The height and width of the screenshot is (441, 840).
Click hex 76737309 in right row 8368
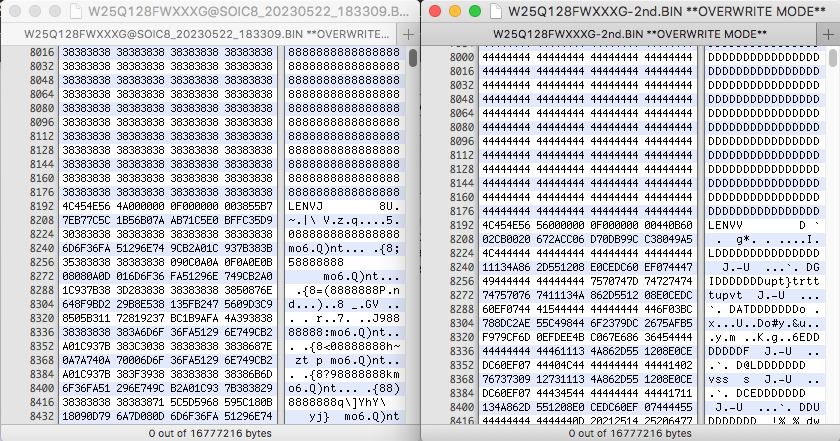pyautogui.click(x=507, y=379)
